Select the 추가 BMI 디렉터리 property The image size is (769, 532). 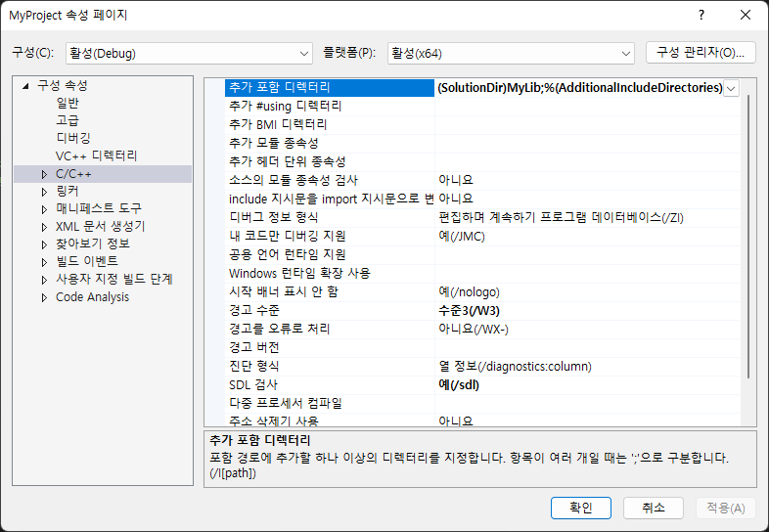click(330, 124)
